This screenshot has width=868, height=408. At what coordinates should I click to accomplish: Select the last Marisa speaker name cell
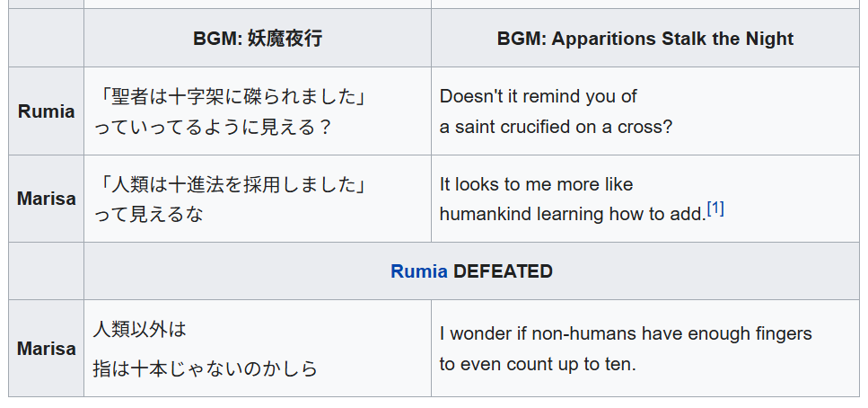47,349
